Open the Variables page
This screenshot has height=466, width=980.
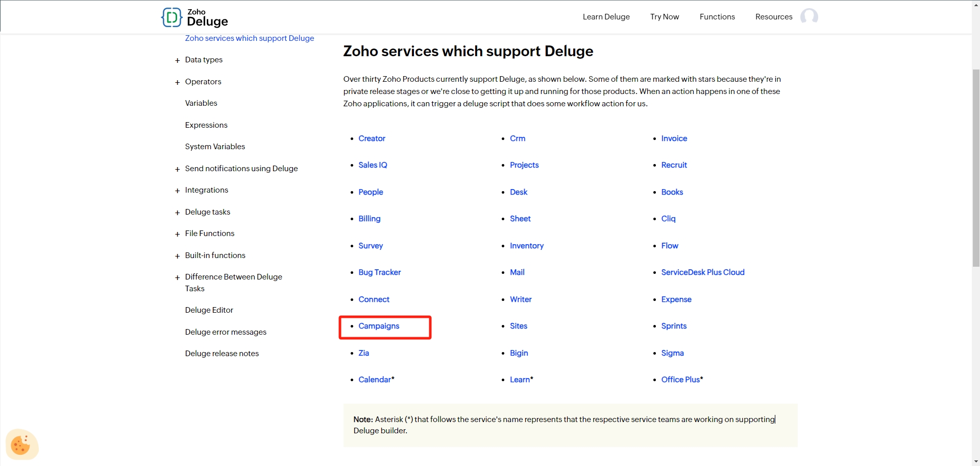(x=201, y=103)
